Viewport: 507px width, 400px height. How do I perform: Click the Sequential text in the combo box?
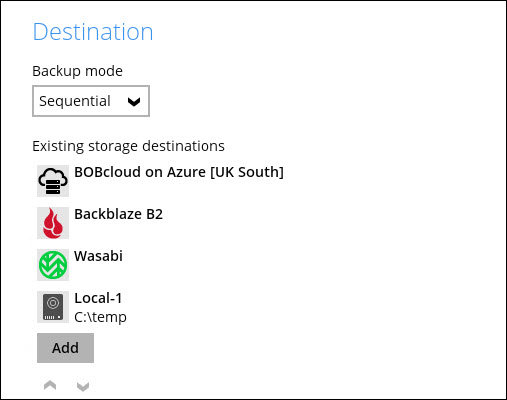coord(75,101)
